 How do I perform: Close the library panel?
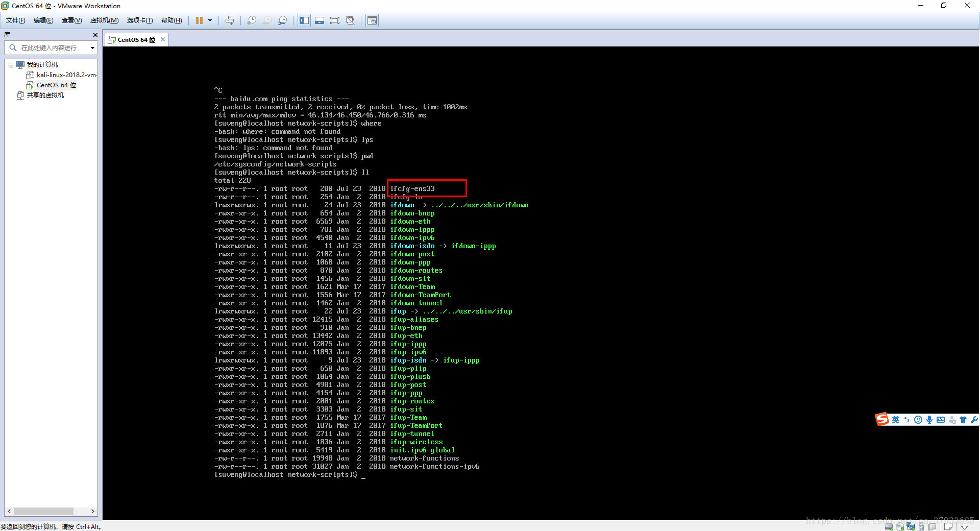click(x=95, y=35)
